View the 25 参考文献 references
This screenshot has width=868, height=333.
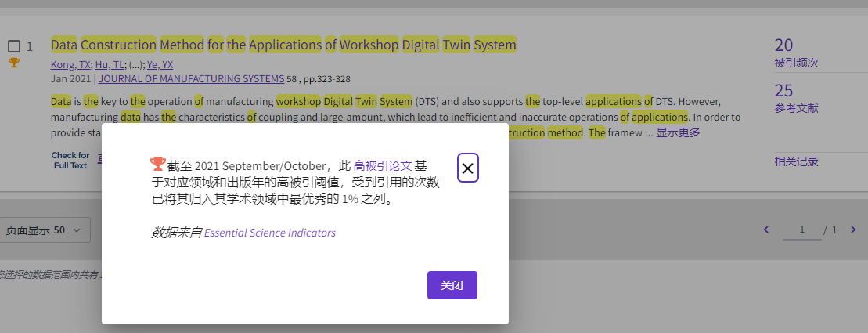point(783,91)
